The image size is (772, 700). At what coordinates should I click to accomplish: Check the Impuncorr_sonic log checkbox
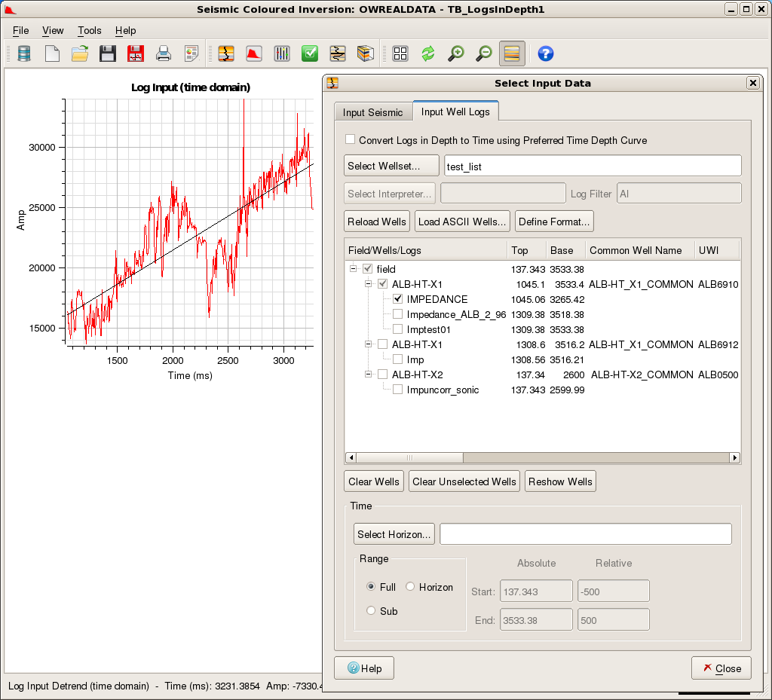(398, 389)
